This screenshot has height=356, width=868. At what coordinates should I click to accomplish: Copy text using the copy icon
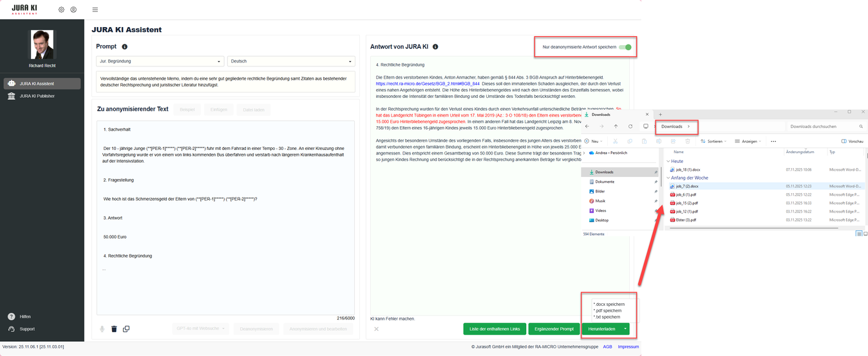pyautogui.click(x=126, y=329)
